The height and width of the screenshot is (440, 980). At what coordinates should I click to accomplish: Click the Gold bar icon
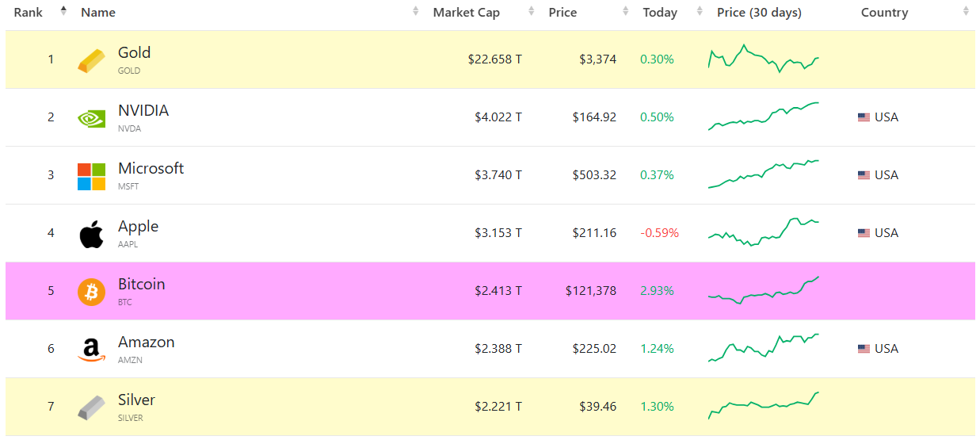(91, 60)
